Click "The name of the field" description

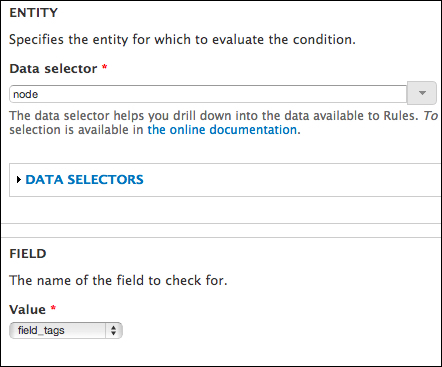118,281
